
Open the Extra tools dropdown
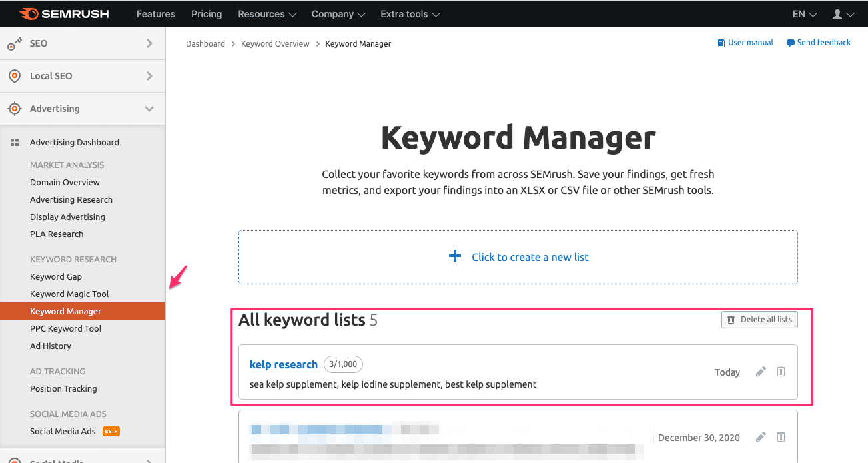[410, 14]
